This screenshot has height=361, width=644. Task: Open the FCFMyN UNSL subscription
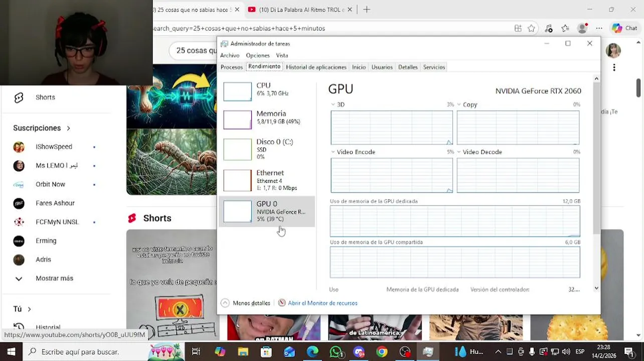click(57, 222)
